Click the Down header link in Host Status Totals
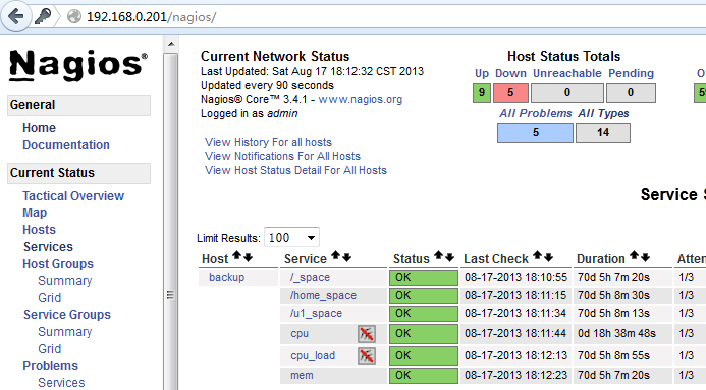This screenshot has height=390, width=706. tap(511, 73)
